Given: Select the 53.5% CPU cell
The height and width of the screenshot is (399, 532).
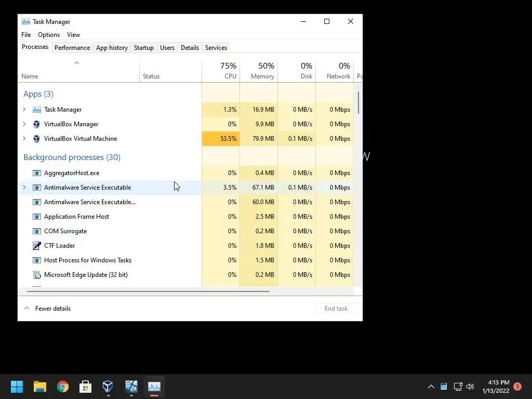Looking at the screenshot, I should tap(221, 139).
